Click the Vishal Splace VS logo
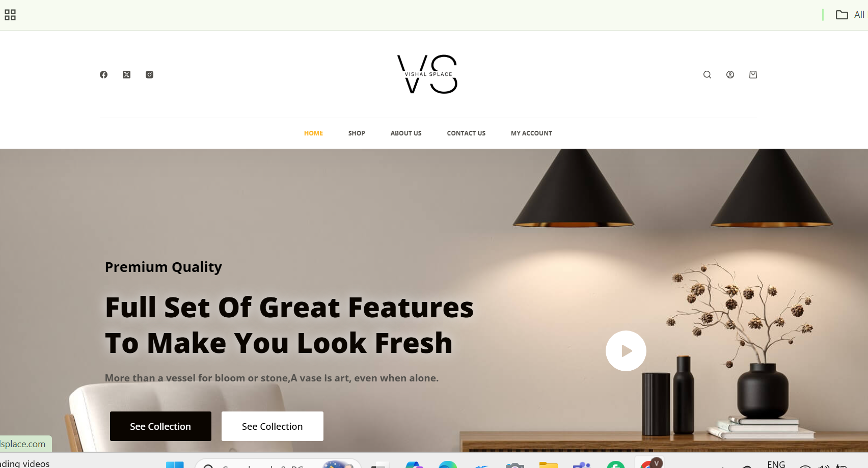This screenshot has width=868, height=468. (x=427, y=74)
